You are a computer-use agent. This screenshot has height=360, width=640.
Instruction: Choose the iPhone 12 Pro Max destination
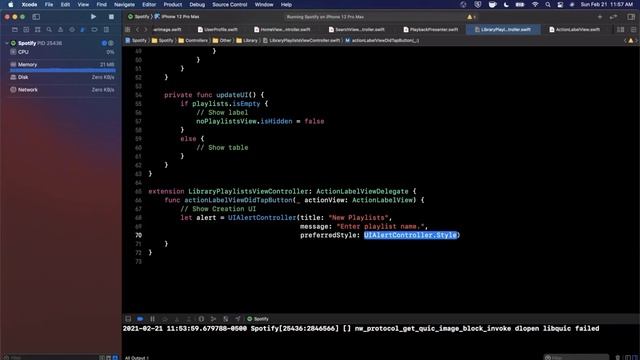click(x=177, y=17)
